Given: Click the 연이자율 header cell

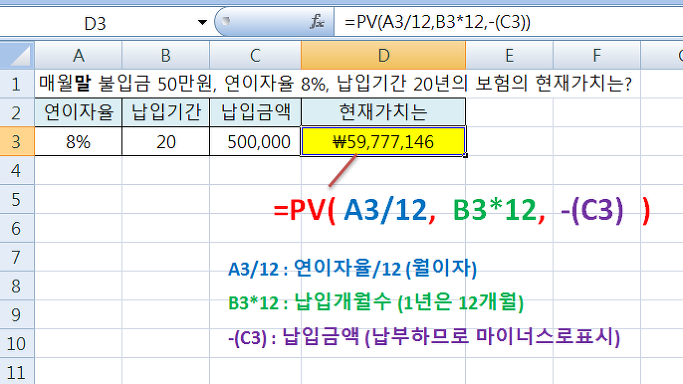Looking at the screenshot, I should pos(78,112).
